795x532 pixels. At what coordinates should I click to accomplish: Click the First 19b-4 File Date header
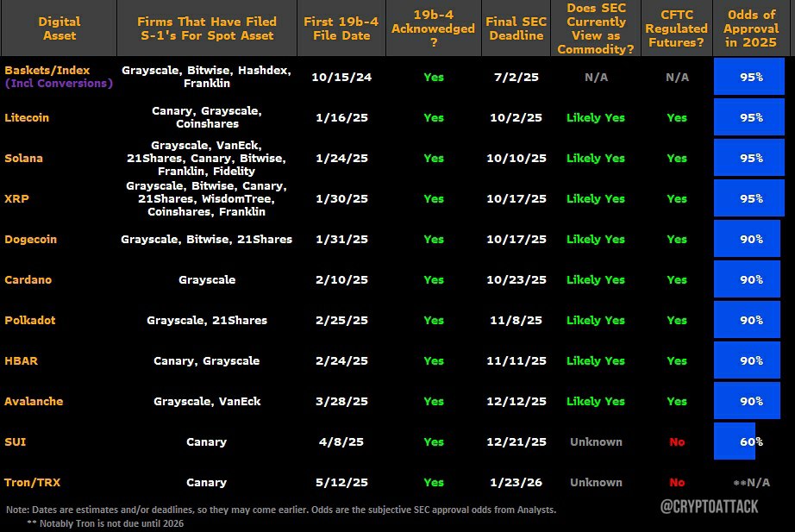341,28
